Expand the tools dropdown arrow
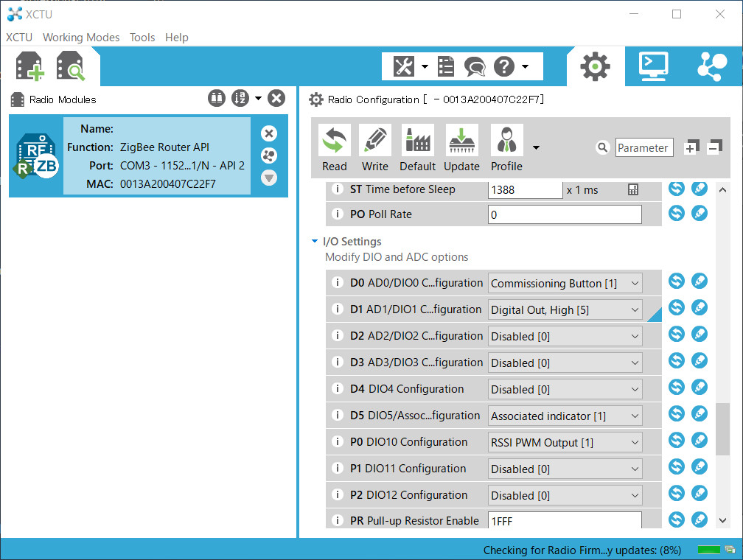Image resolution: width=743 pixels, height=560 pixels. [x=425, y=66]
